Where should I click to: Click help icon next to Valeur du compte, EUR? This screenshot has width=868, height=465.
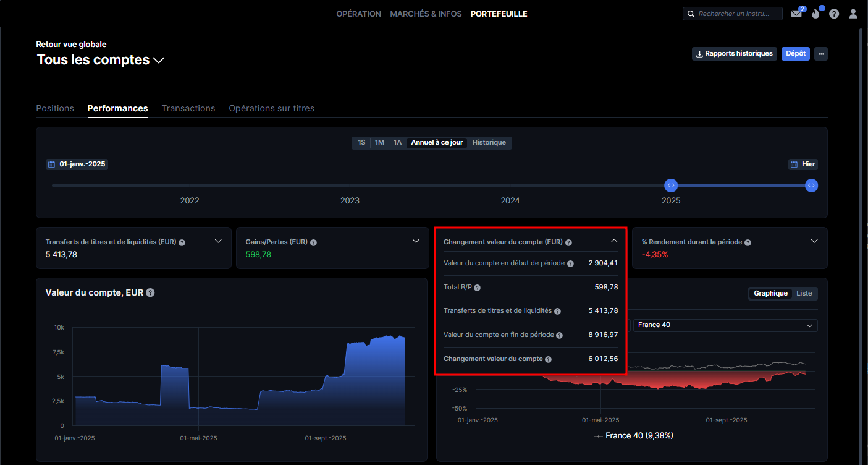[150, 292]
